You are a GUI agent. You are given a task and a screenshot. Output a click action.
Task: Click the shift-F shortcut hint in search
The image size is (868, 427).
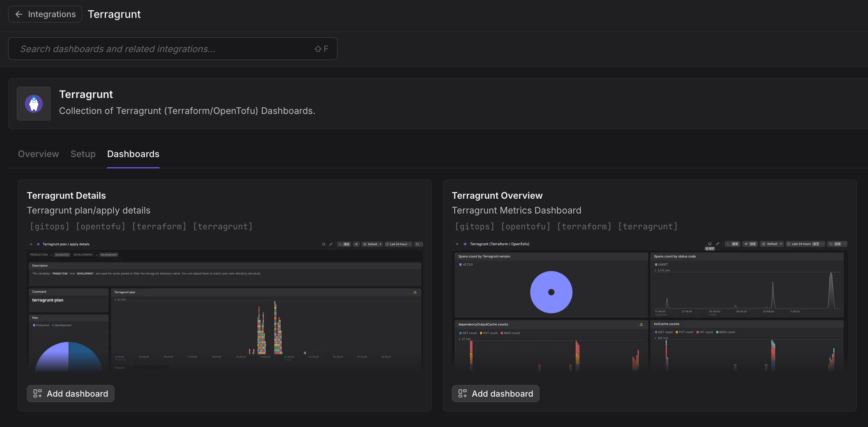322,49
